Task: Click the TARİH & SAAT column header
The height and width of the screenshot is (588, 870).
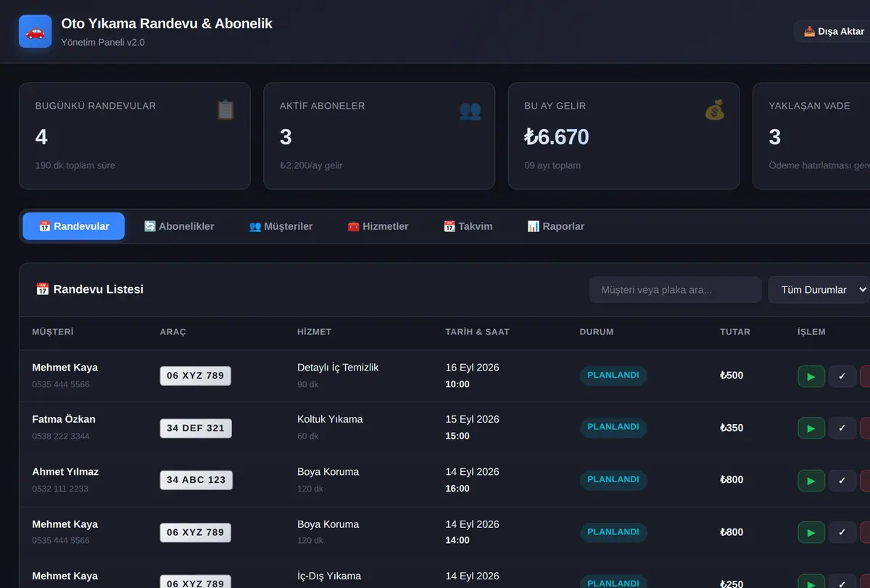Action: click(x=477, y=332)
